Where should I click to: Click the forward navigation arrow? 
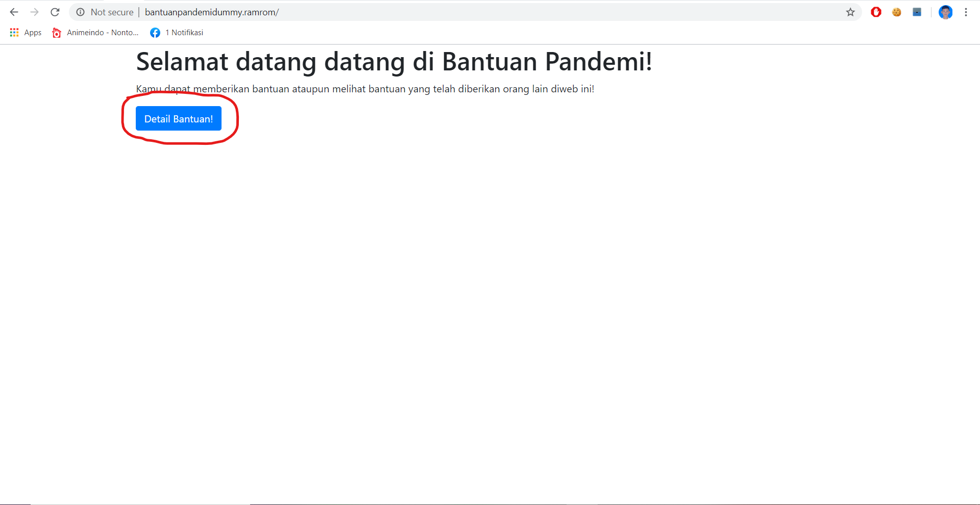pyautogui.click(x=34, y=12)
